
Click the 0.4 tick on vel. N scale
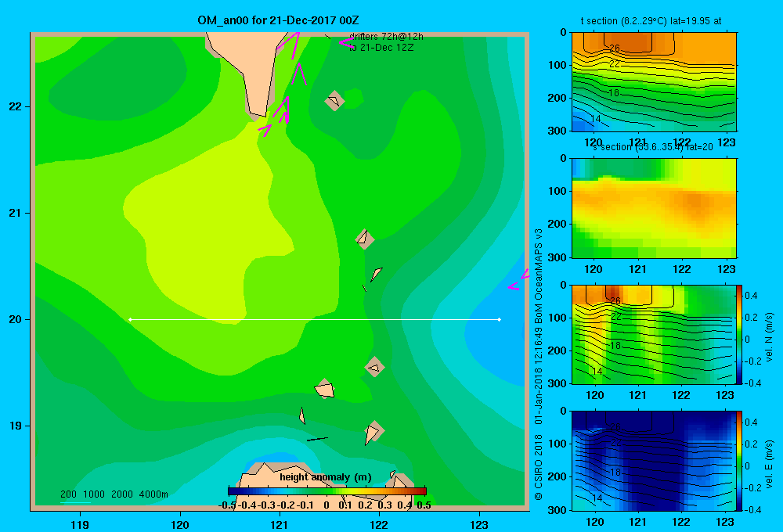pyautogui.click(x=751, y=296)
